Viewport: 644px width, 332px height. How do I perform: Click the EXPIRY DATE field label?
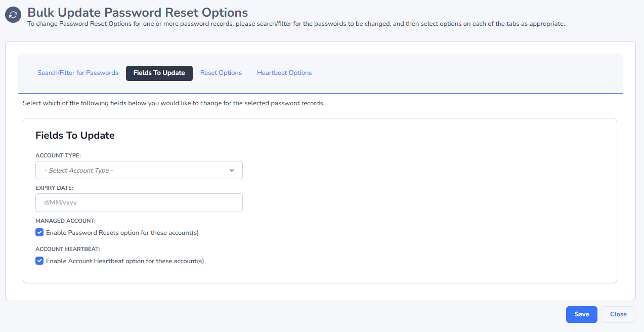(x=54, y=188)
